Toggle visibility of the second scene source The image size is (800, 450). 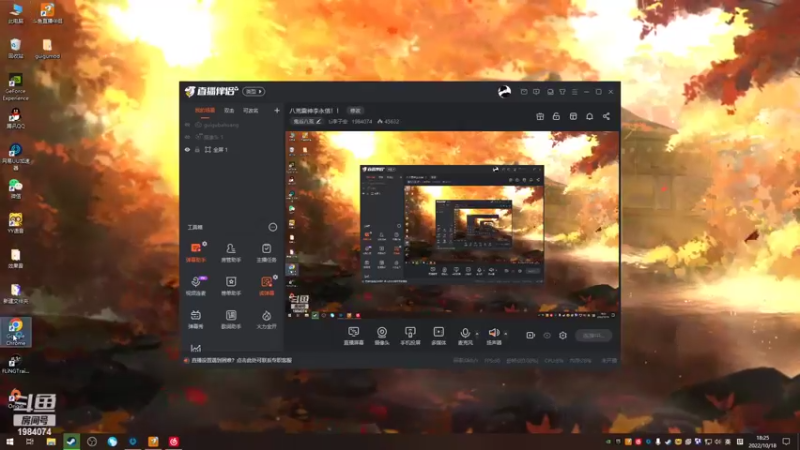pyautogui.click(x=187, y=137)
